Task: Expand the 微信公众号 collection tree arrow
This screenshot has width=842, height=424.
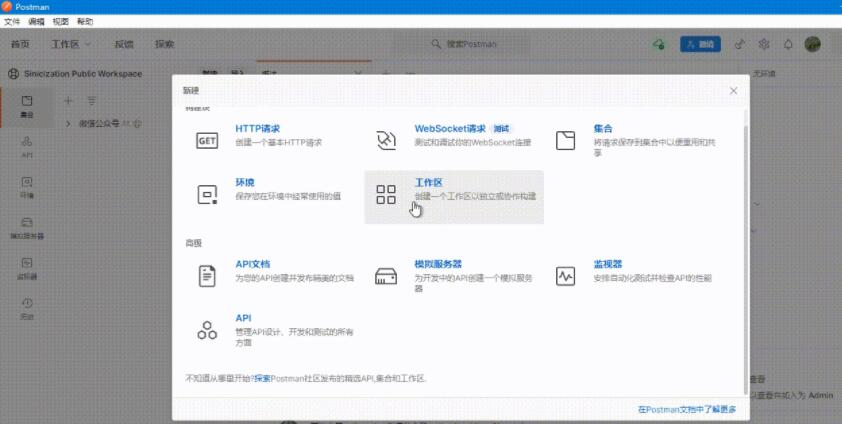Action: (68, 123)
